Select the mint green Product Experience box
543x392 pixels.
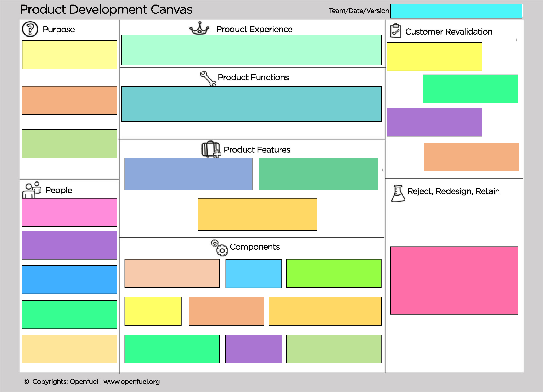coord(251,50)
